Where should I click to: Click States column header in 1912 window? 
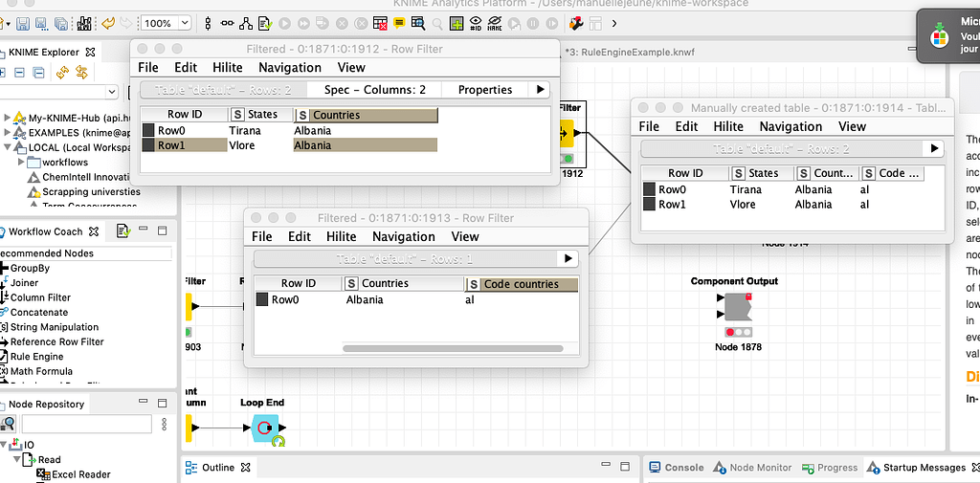(x=261, y=115)
